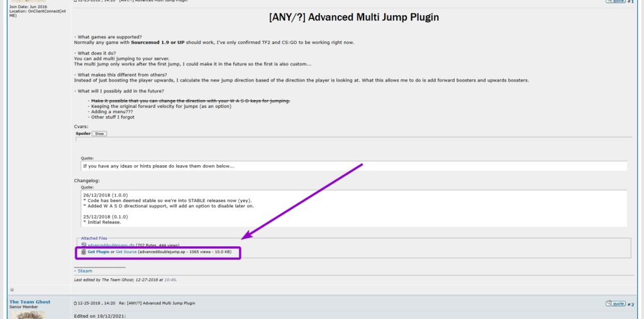The width and height of the screenshot is (644, 319).
Task: Open the Steam link in the signature
Action: 85,271
